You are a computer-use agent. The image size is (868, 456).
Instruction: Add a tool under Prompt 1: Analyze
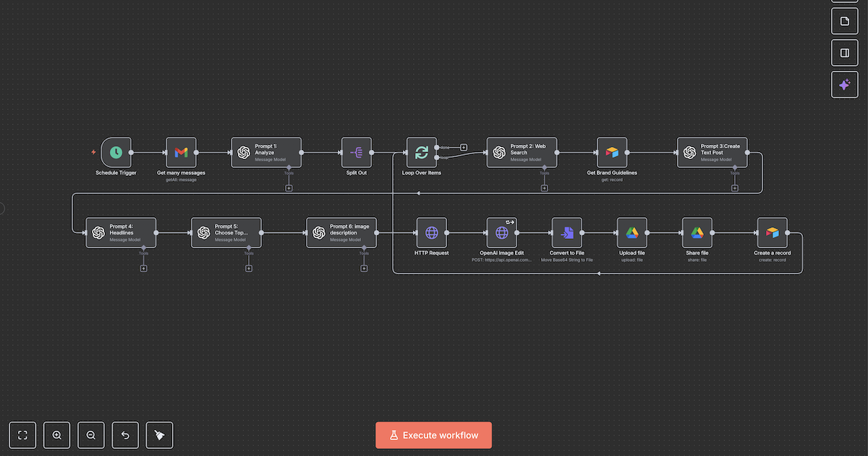pyautogui.click(x=289, y=188)
